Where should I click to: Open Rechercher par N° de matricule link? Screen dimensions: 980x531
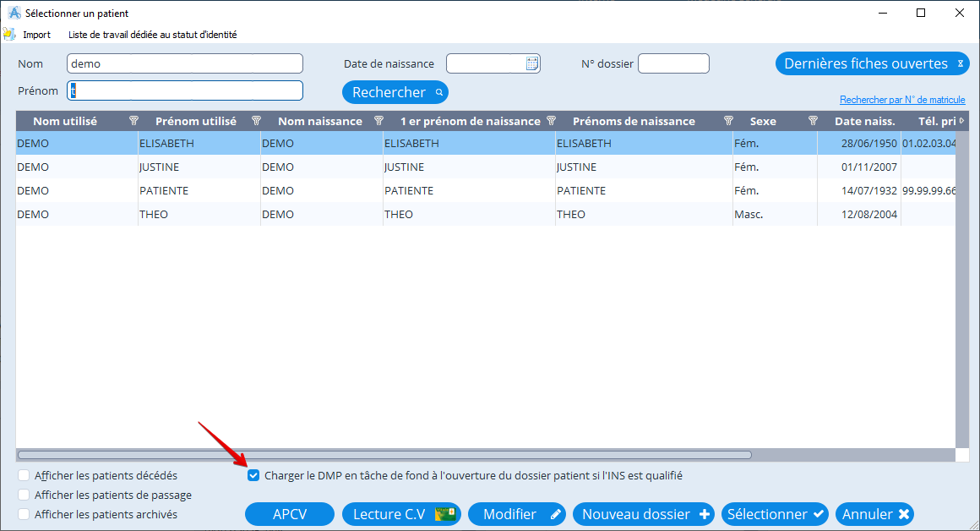coord(902,100)
